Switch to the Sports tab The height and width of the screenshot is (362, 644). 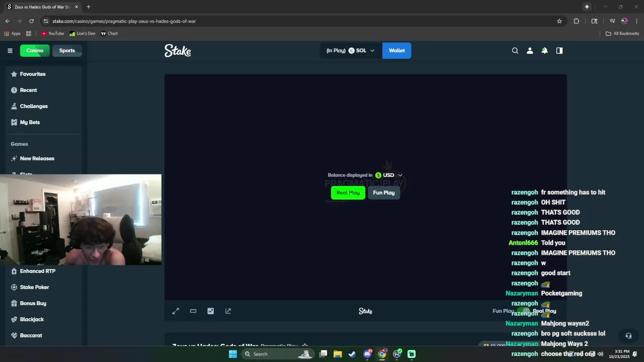pos(67,50)
